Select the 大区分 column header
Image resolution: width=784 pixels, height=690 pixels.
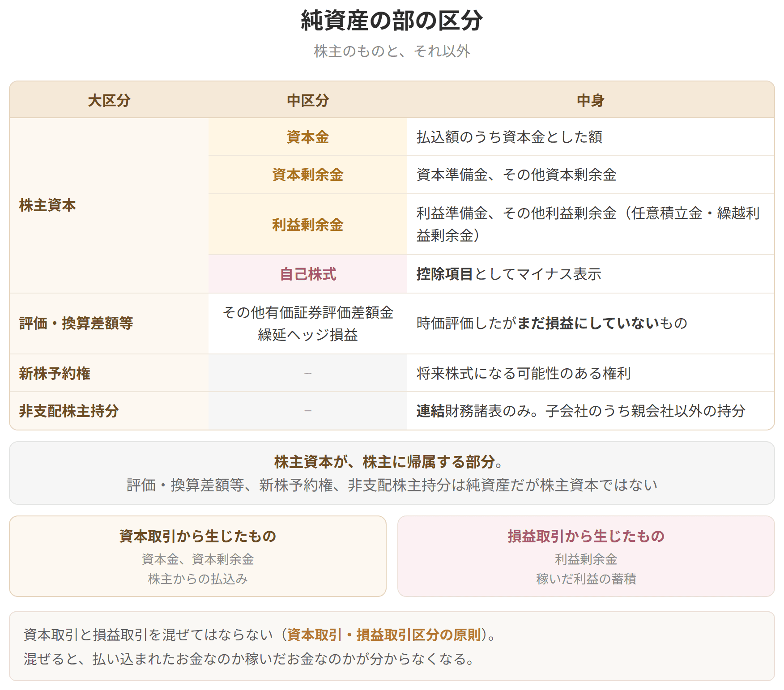click(109, 100)
